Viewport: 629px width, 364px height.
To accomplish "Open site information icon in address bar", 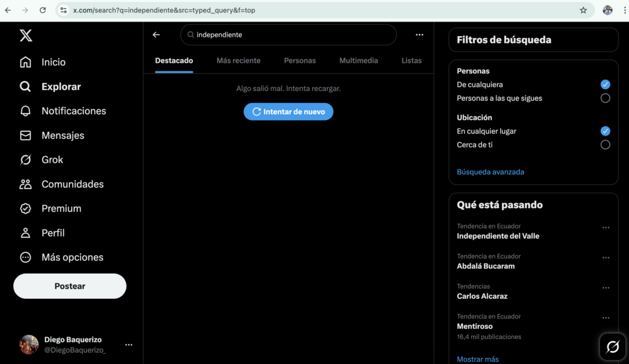I will tap(63, 10).
